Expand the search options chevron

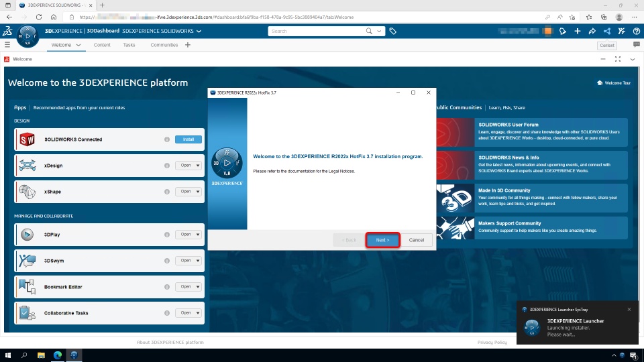[379, 32]
